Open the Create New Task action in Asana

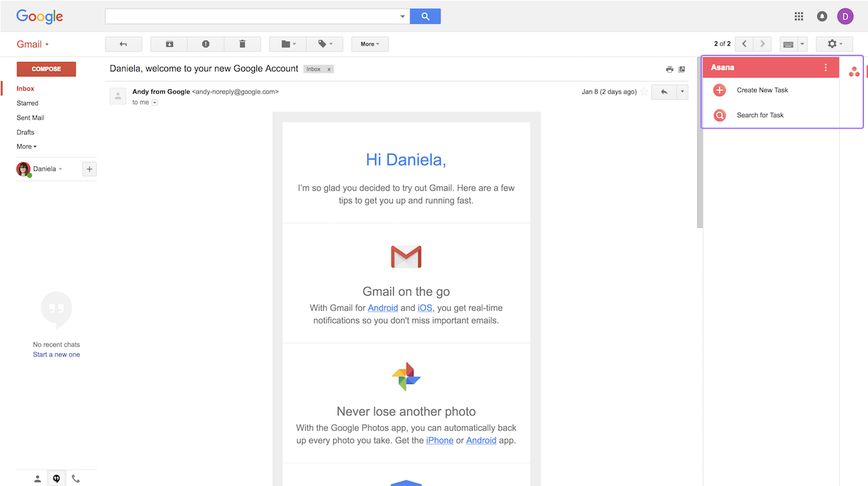762,89
